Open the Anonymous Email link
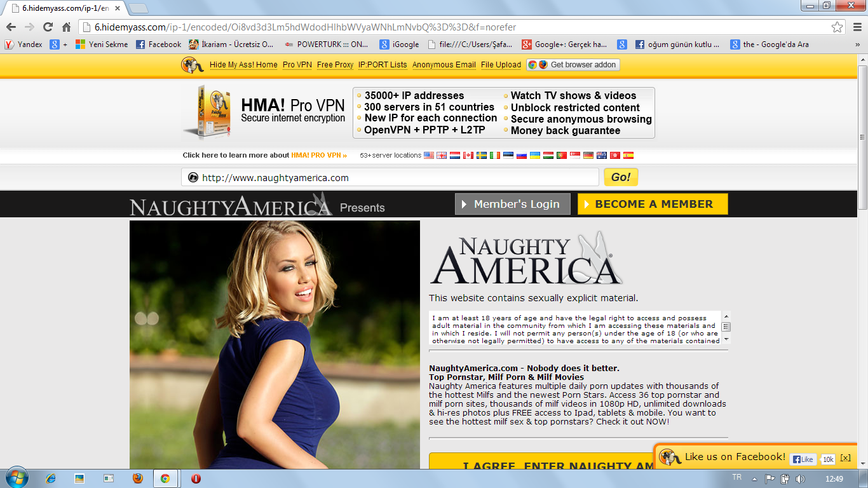The image size is (868, 488). pyautogui.click(x=444, y=65)
